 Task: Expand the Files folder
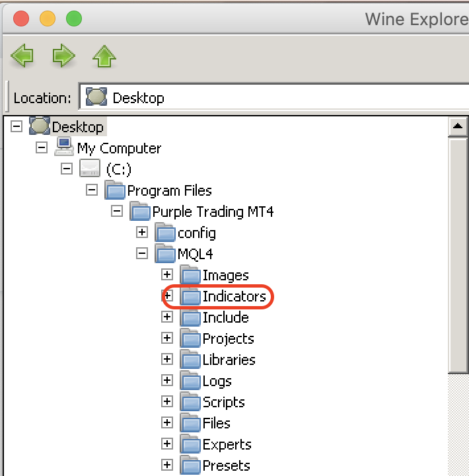(167, 422)
